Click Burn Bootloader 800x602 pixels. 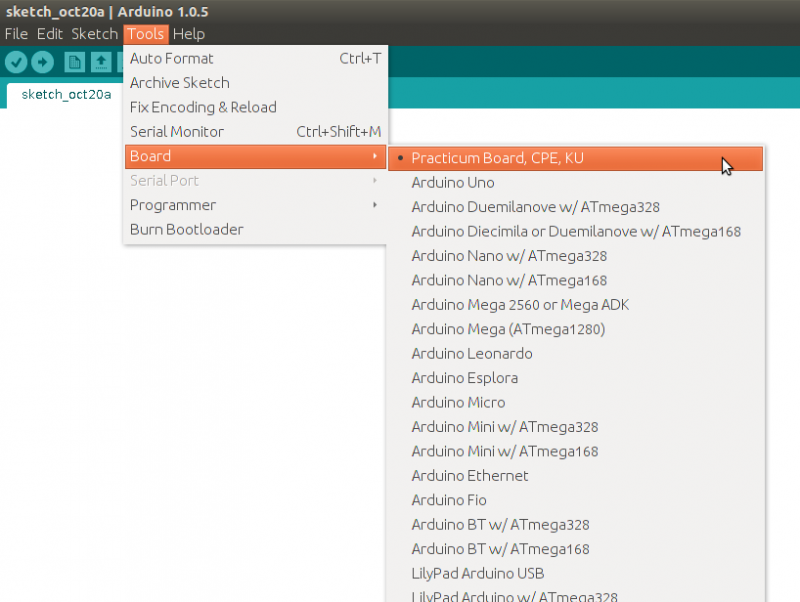pyautogui.click(x=184, y=229)
